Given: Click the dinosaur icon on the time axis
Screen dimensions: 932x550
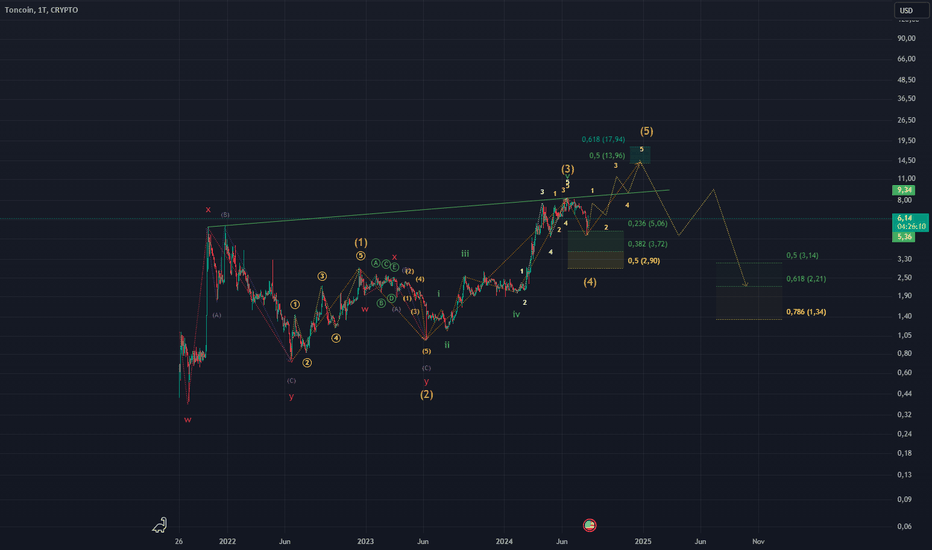Looking at the screenshot, I should click(x=160, y=525).
